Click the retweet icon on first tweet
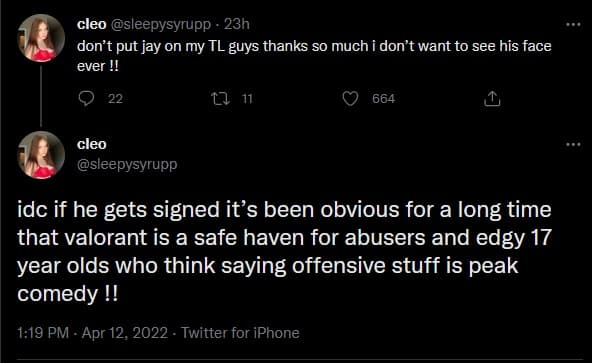The image size is (592, 363). [220, 99]
